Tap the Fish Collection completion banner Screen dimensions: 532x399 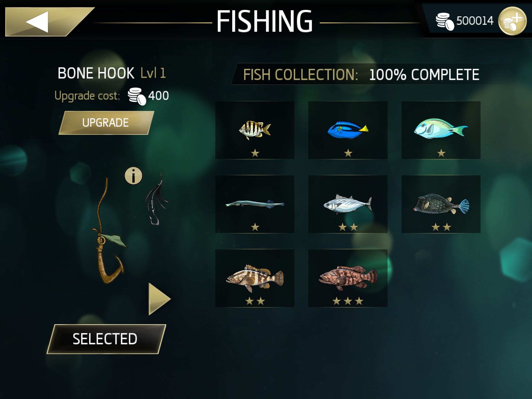tap(361, 75)
